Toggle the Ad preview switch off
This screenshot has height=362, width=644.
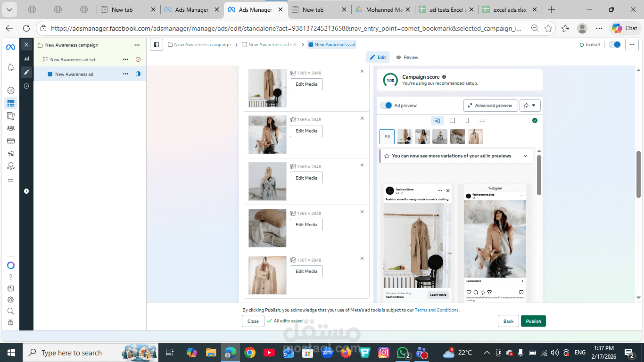click(387, 105)
